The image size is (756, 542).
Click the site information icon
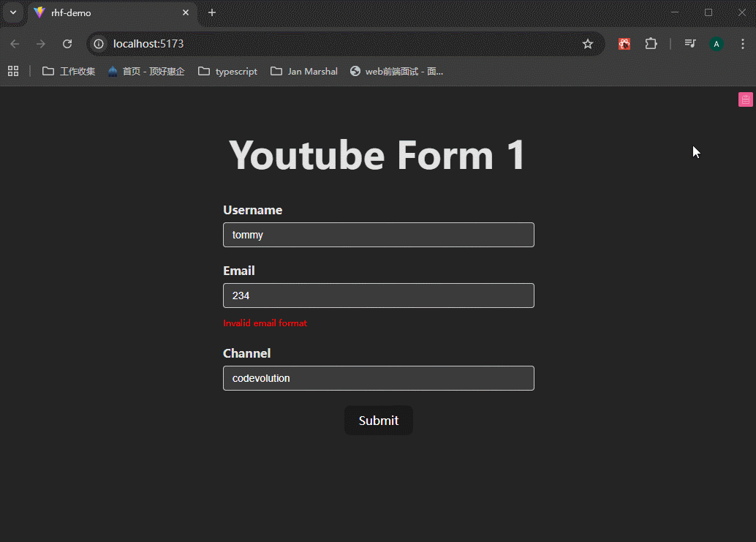pos(99,44)
